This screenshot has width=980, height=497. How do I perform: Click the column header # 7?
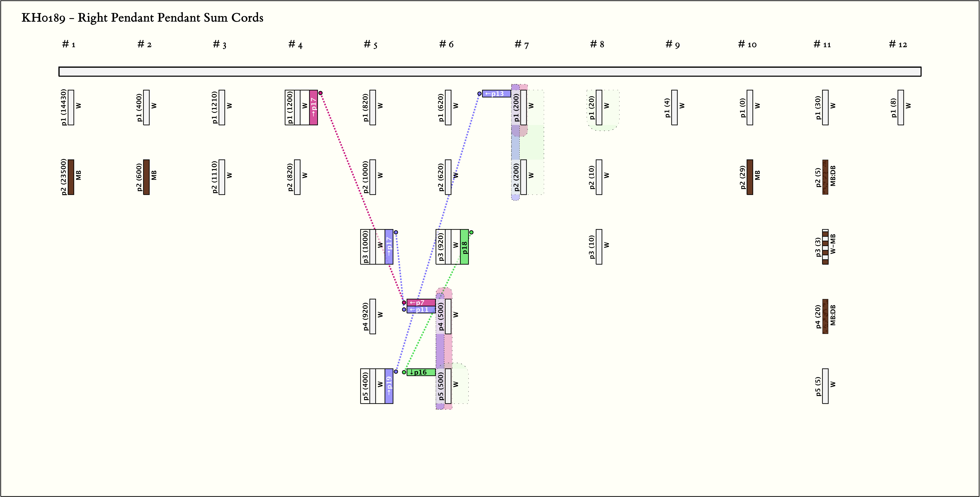click(x=522, y=45)
